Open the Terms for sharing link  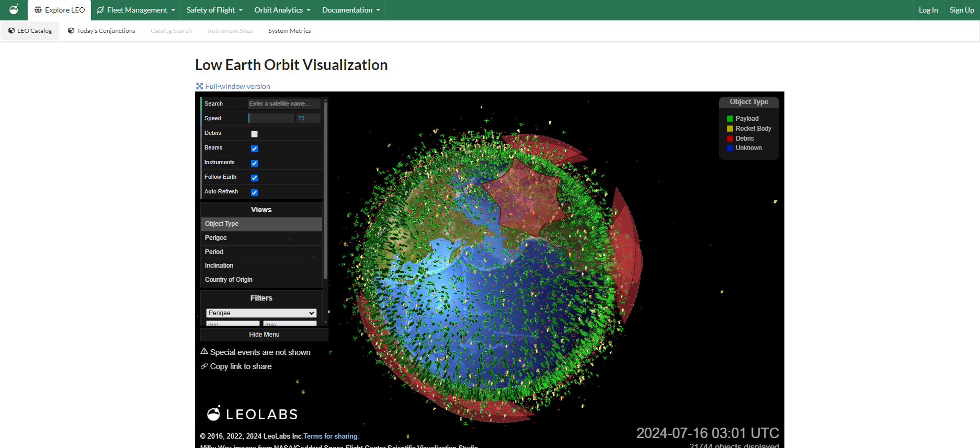click(x=331, y=436)
